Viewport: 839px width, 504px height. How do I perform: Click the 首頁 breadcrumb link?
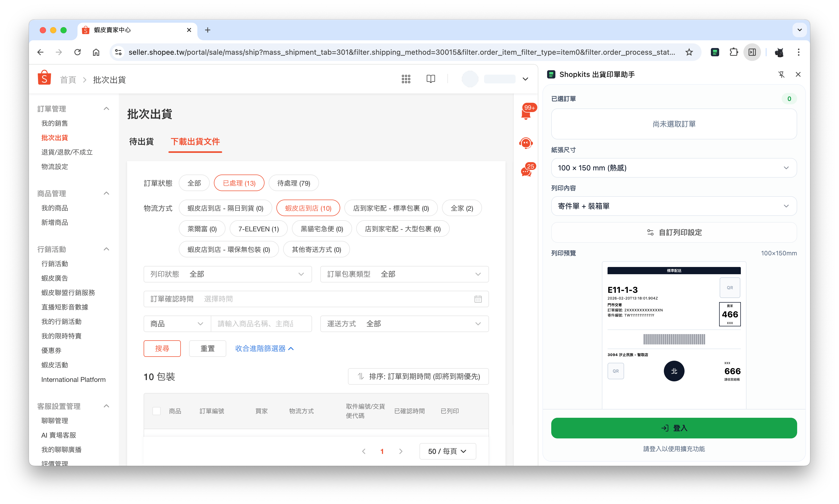pos(68,80)
